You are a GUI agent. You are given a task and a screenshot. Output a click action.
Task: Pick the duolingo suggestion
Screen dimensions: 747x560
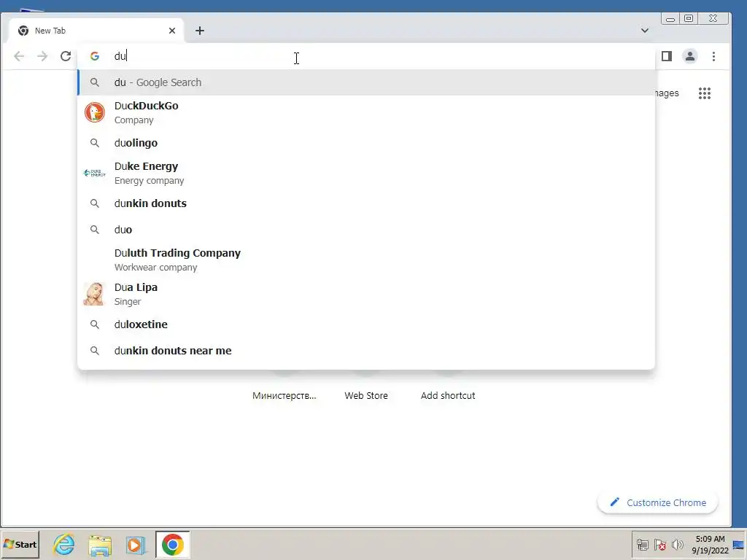tap(366, 143)
